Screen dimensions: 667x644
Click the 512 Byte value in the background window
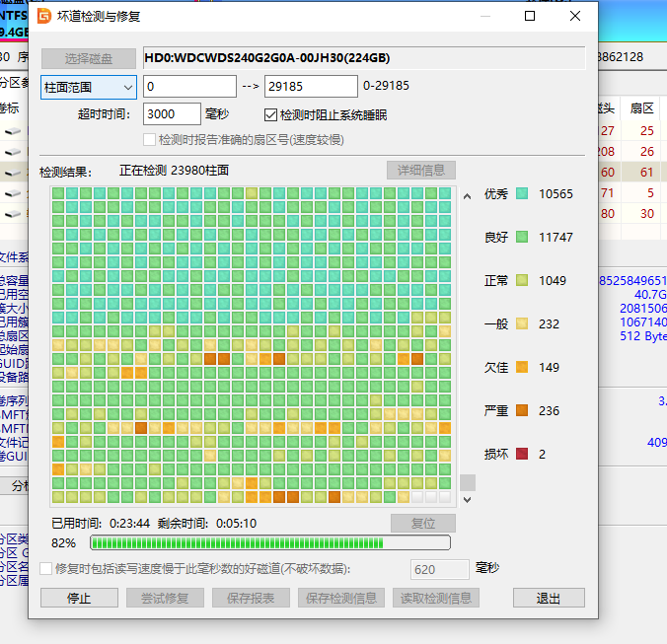pyautogui.click(x=643, y=336)
